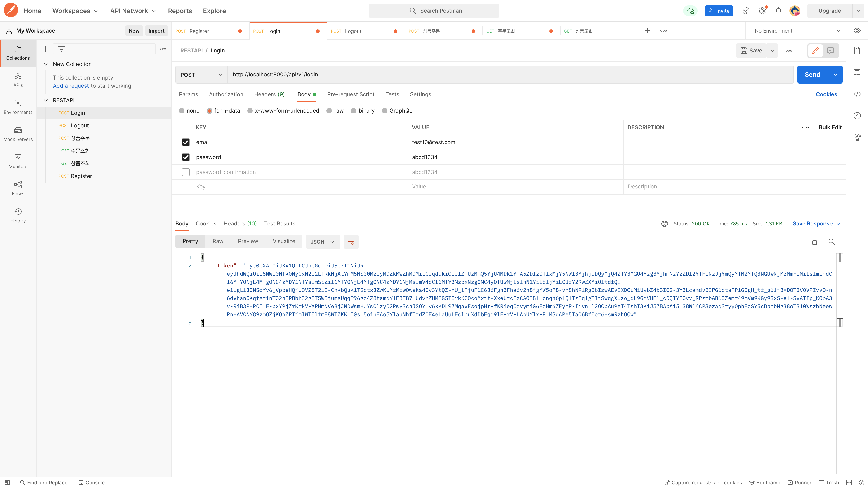The height and width of the screenshot is (488, 868).
Task: Click the Cookies link
Action: (x=826, y=94)
